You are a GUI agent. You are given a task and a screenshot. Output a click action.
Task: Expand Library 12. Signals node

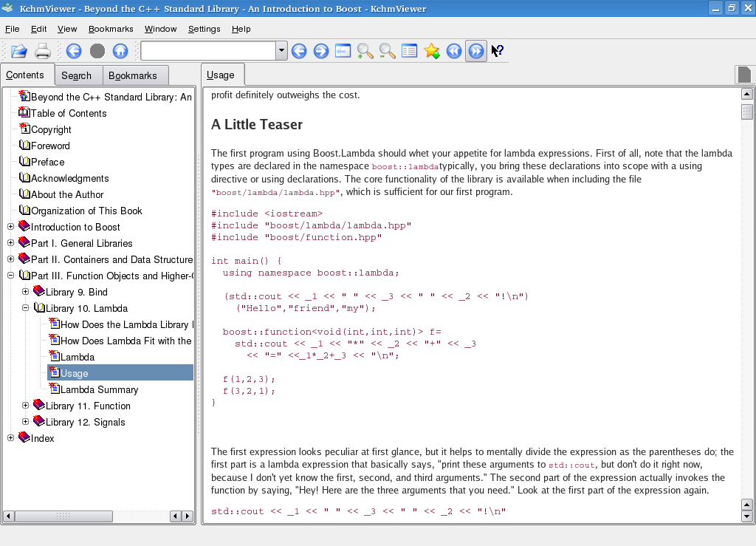[x=26, y=422]
